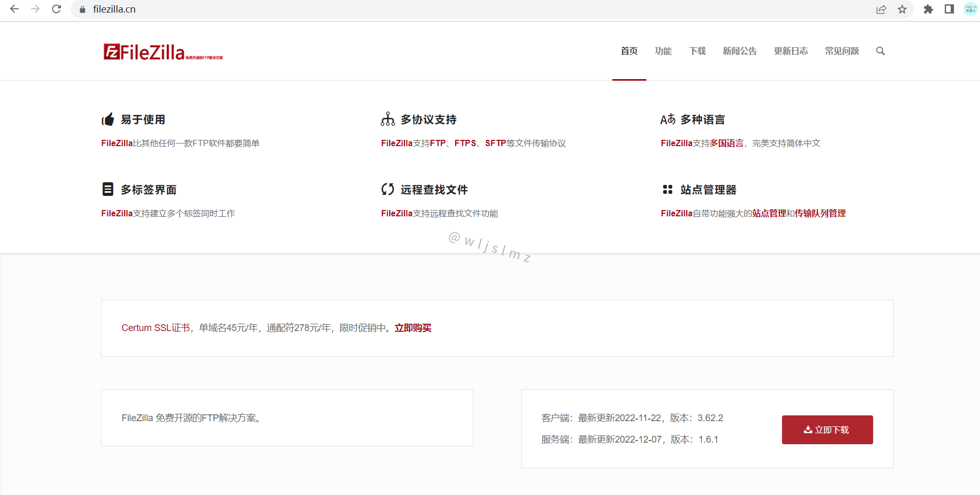Open the 下载 menu item
The image size is (980, 495).
(x=697, y=51)
